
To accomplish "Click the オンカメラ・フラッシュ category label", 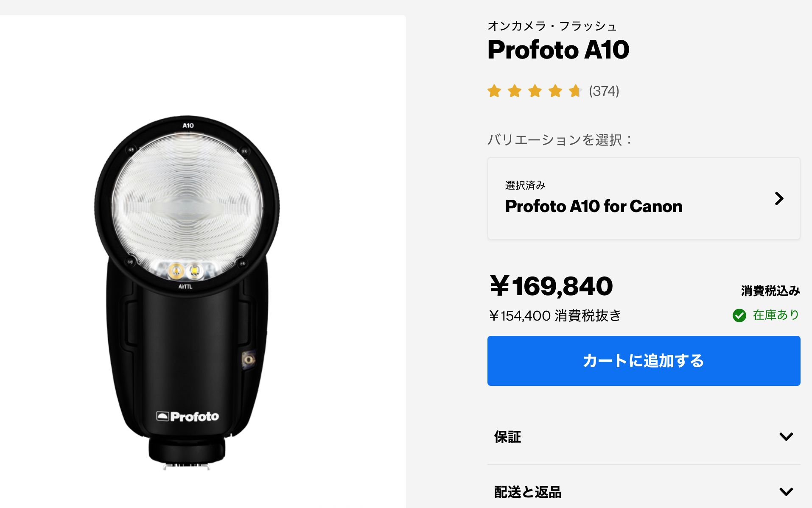I will tap(552, 26).
